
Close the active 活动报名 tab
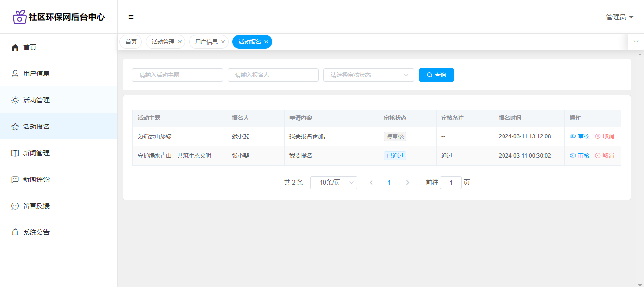point(266,42)
